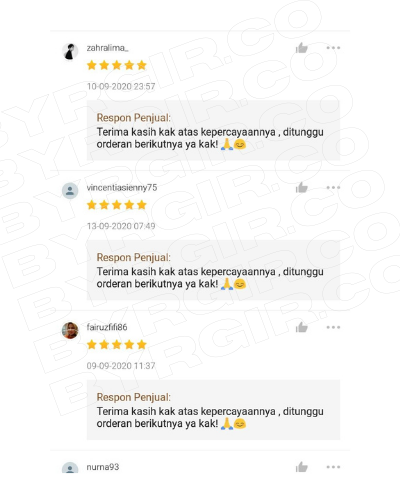Give thumbs up to fairuzfifi86 review
Image resolution: width=400 pixels, height=500 pixels.
coord(302,327)
